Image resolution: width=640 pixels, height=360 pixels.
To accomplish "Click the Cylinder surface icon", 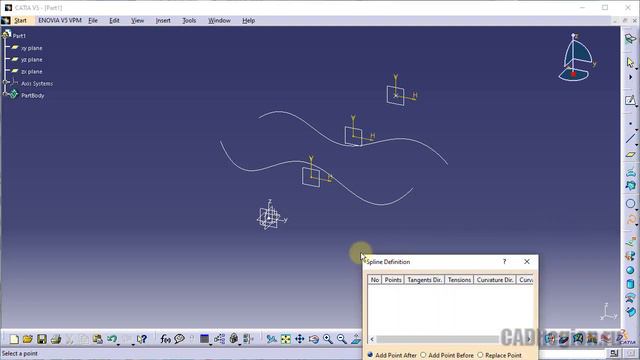I will (x=630, y=284).
